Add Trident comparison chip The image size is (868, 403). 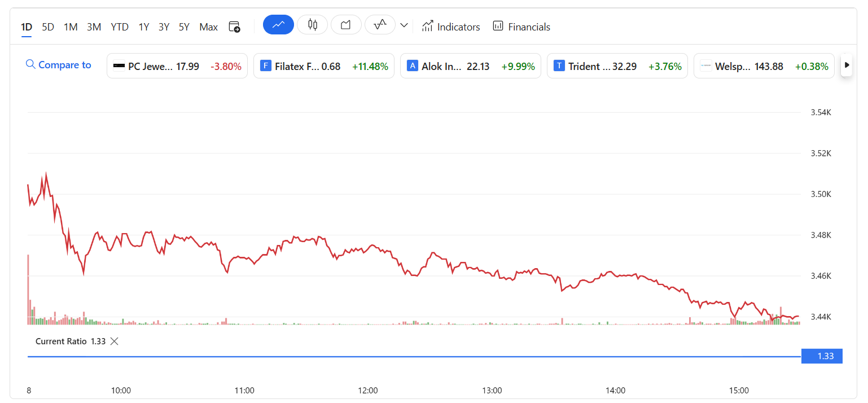(x=617, y=66)
